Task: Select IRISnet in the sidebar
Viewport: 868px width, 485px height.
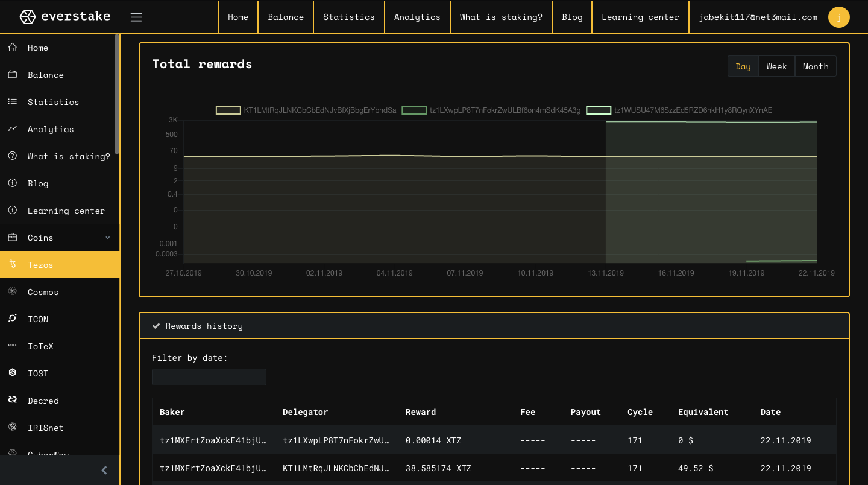Action: tap(60, 427)
